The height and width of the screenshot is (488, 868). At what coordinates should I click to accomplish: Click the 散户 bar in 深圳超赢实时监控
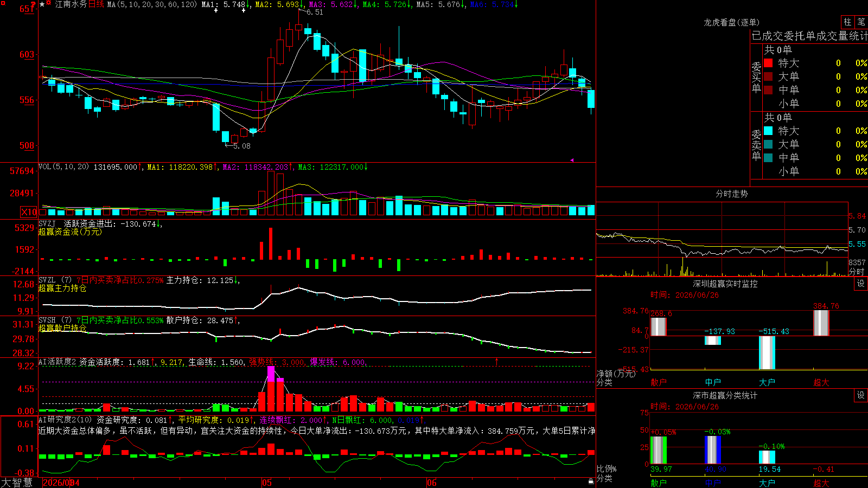click(658, 326)
